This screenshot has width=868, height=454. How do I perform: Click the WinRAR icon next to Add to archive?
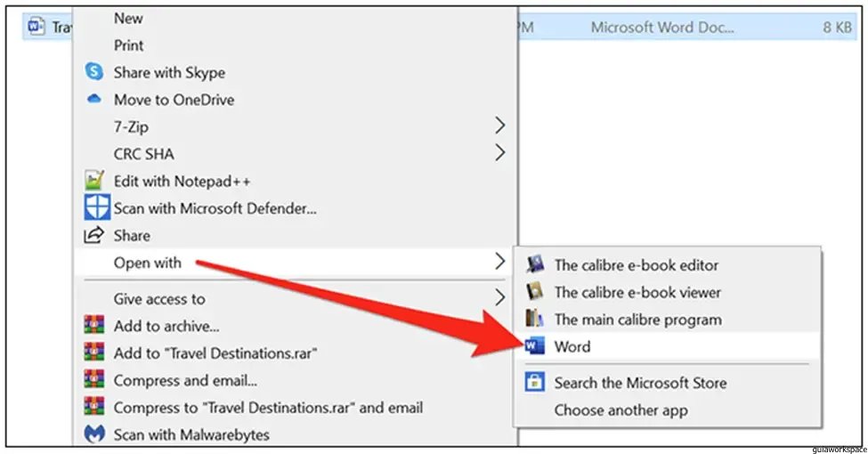click(x=94, y=326)
